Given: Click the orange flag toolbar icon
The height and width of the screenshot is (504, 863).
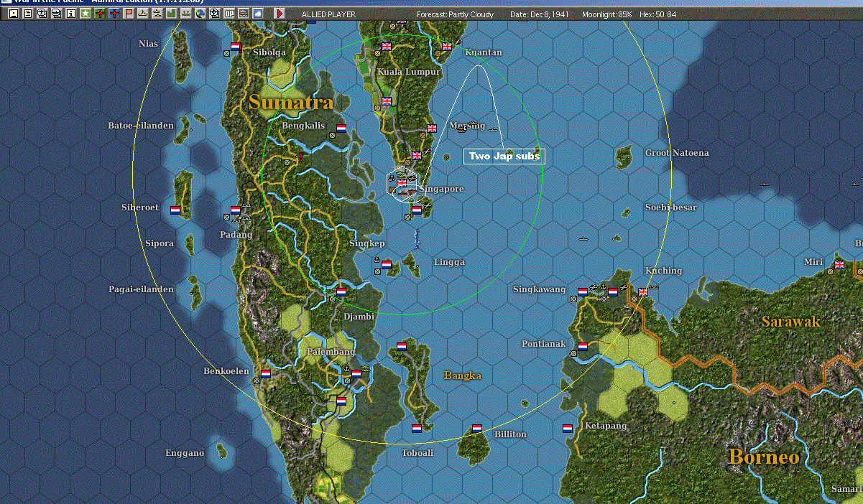Looking at the screenshot, I should pyautogui.click(x=129, y=14).
